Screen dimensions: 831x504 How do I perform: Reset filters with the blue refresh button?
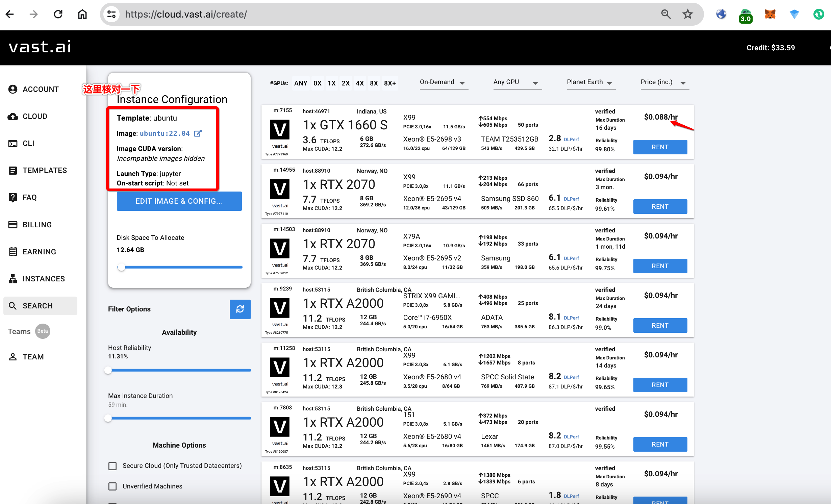pos(240,309)
